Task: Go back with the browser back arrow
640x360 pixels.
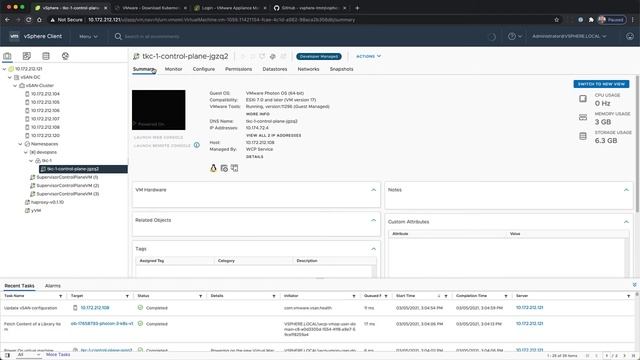Action: tap(7, 20)
